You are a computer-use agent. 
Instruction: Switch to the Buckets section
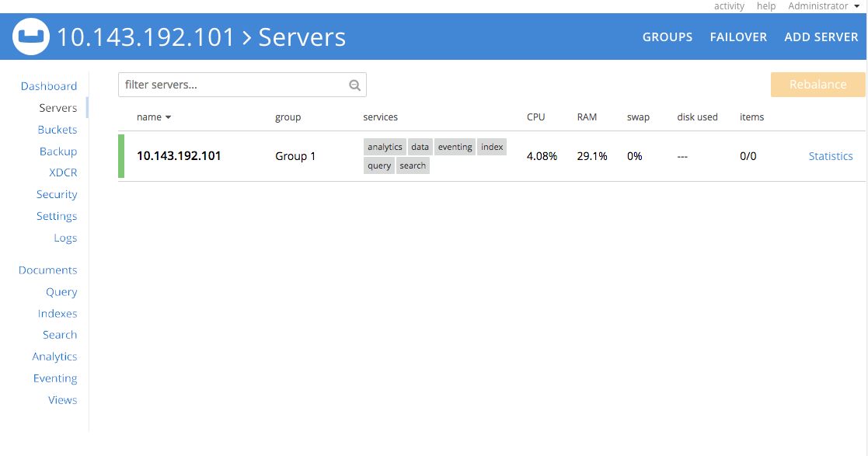click(58, 129)
